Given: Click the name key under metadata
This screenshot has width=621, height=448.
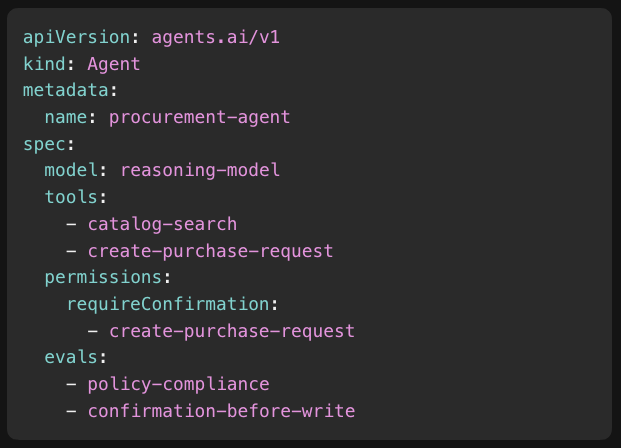Looking at the screenshot, I should 66,117.
